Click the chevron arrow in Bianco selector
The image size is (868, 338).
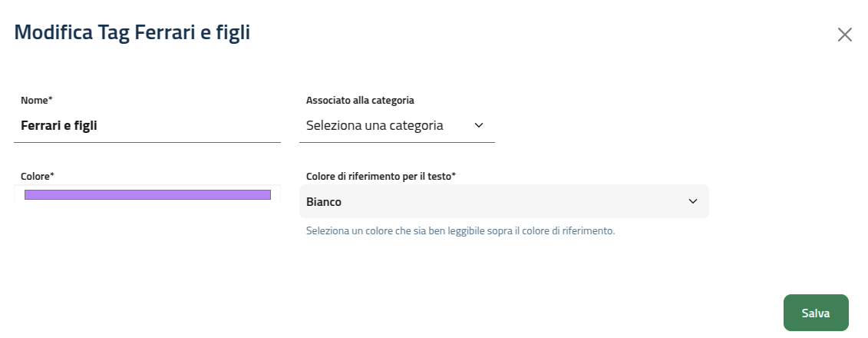pyautogui.click(x=693, y=201)
